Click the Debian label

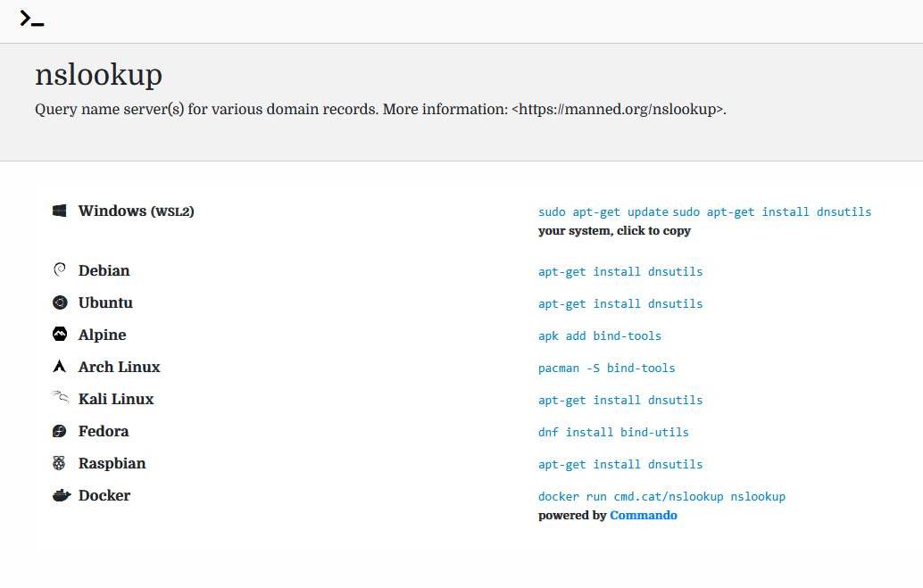click(104, 270)
